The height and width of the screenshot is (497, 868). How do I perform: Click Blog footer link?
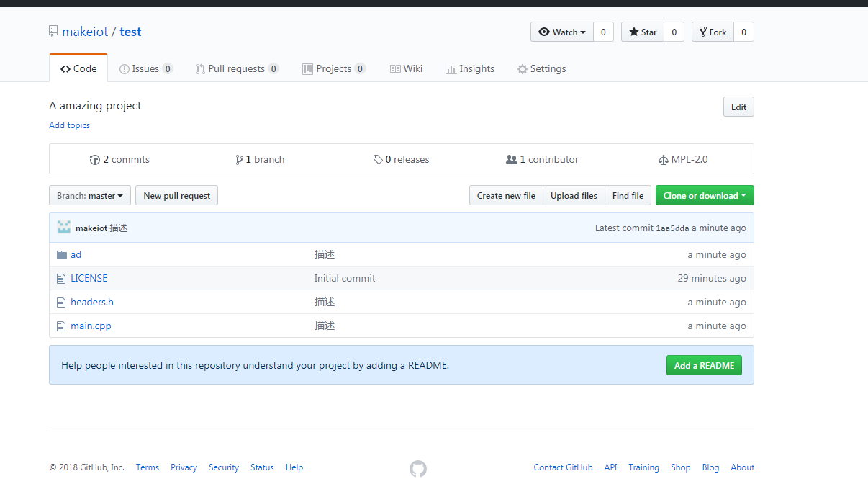[x=710, y=467]
